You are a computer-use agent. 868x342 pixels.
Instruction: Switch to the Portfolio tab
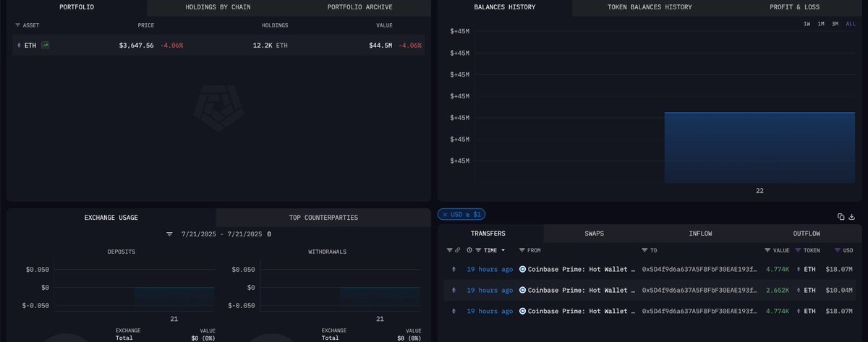pyautogui.click(x=77, y=7)
